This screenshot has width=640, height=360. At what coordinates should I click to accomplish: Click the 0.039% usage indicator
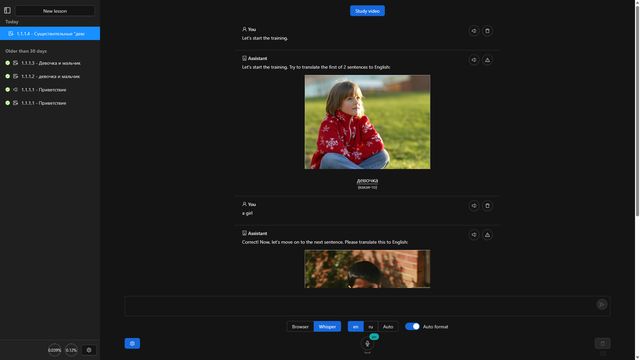(x=54, y=350)
